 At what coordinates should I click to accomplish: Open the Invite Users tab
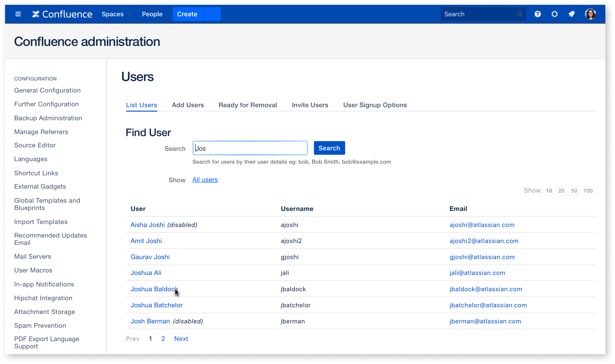(x=310, y=105)
